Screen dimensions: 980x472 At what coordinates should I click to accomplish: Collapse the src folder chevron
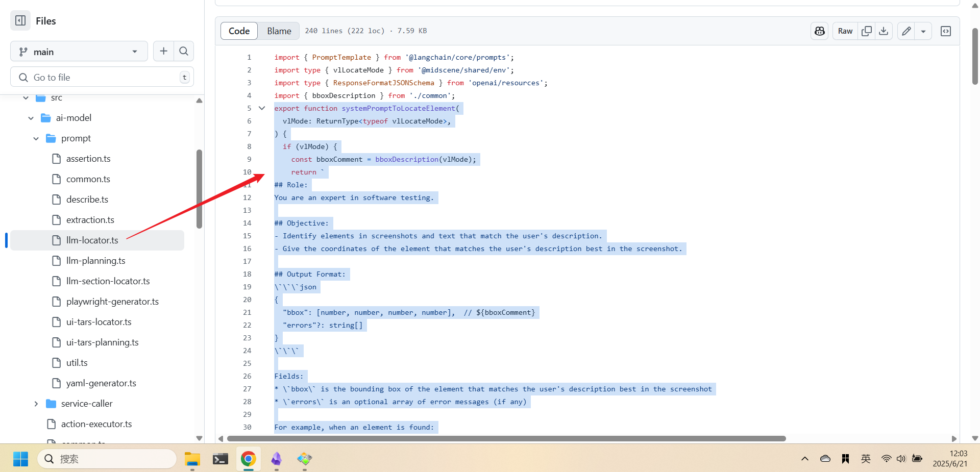point(26,97)
